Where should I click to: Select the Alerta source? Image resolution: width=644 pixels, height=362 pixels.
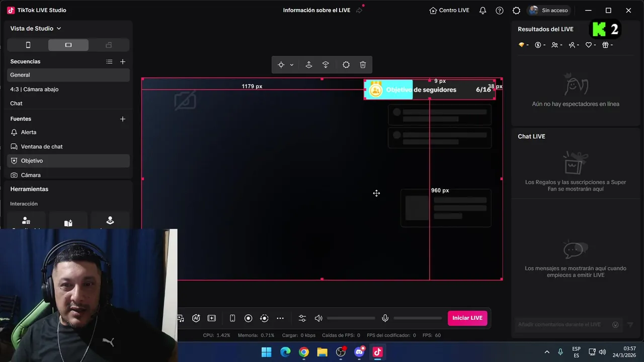point(68,132)
